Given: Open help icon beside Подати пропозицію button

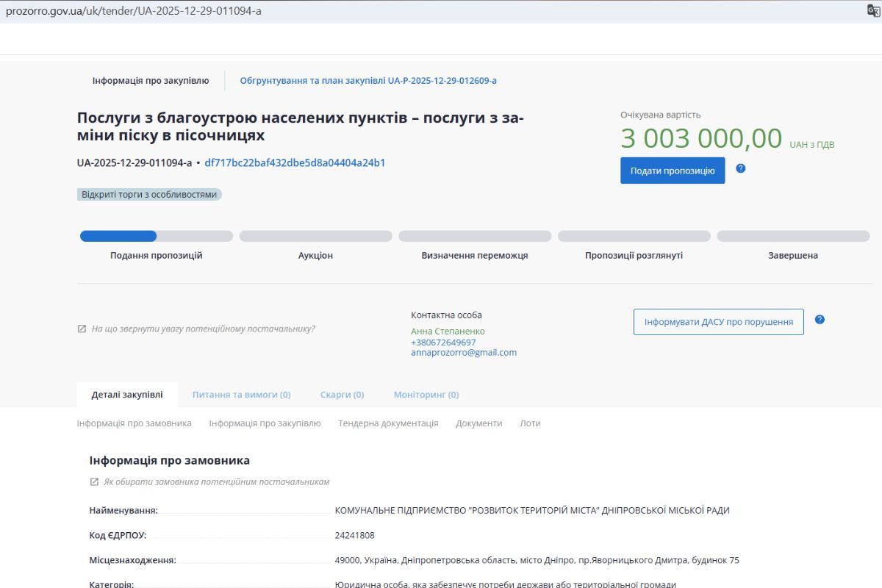Looking at the screenshot, I should click(741, 169).
